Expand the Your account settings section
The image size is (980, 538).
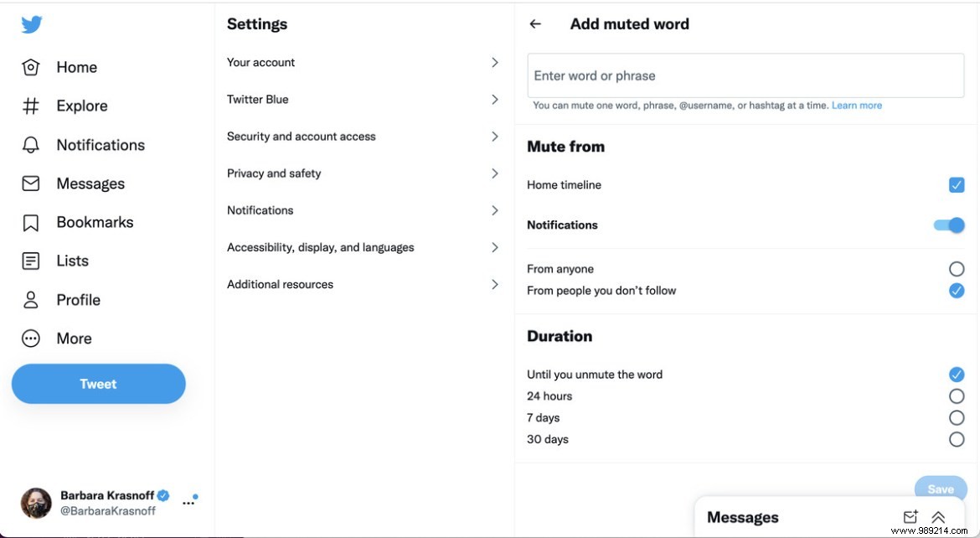click(x=360, y=62)
